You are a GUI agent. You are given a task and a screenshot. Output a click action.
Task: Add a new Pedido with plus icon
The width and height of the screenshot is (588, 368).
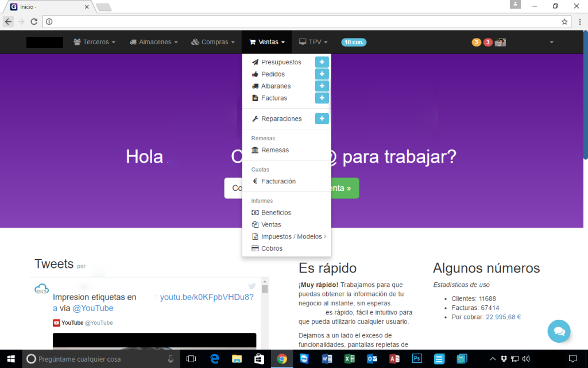point(322,74)
